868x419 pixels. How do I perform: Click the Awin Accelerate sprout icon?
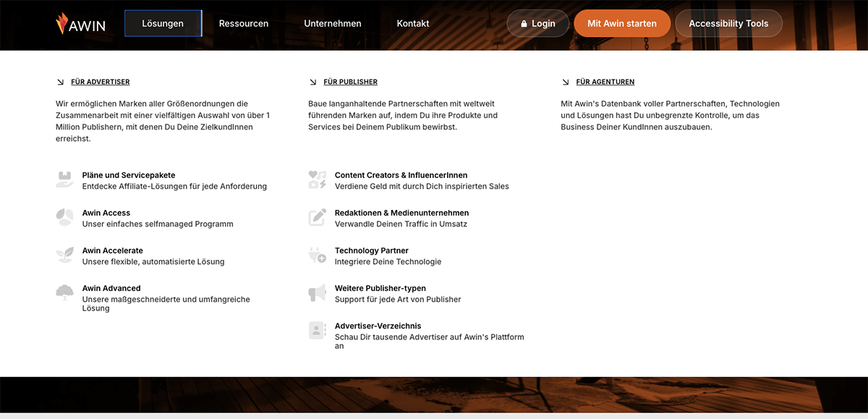pos(65,255)
